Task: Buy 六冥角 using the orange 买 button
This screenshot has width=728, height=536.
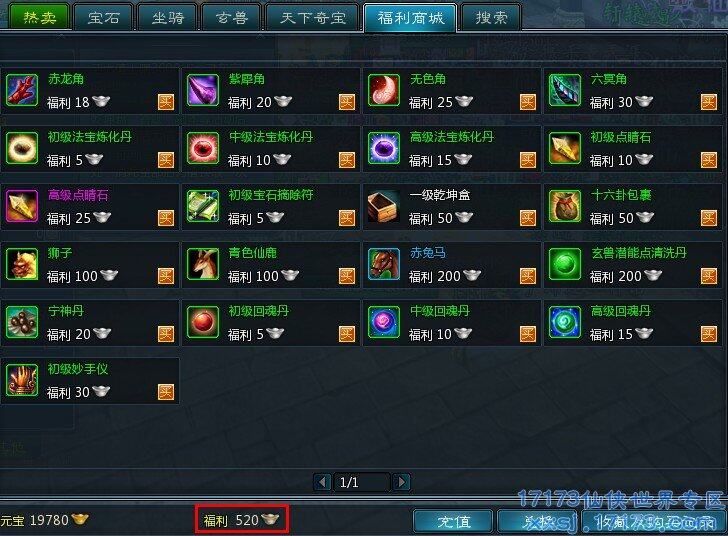Action: click(x=709, y=102)
